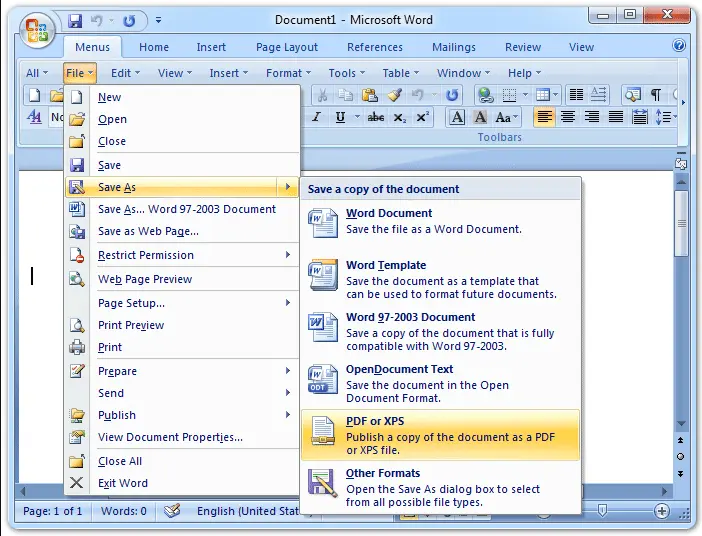The image size is (702, 536).
Task: Switch to the Page Layout tab
Action: [x=287, y=47]
